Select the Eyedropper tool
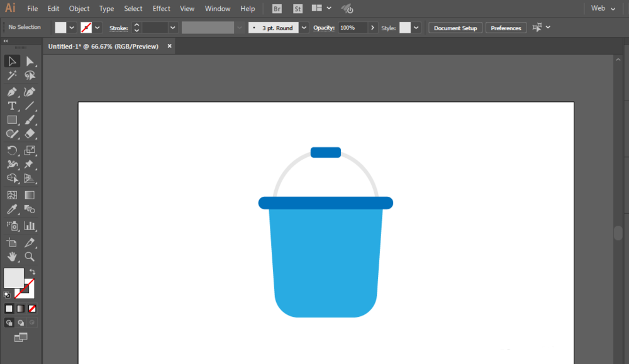 click(12, 210)
